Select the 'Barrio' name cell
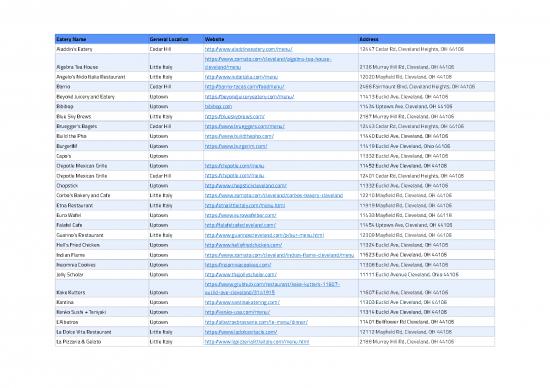The image size is (550, 388). point(102,87)
